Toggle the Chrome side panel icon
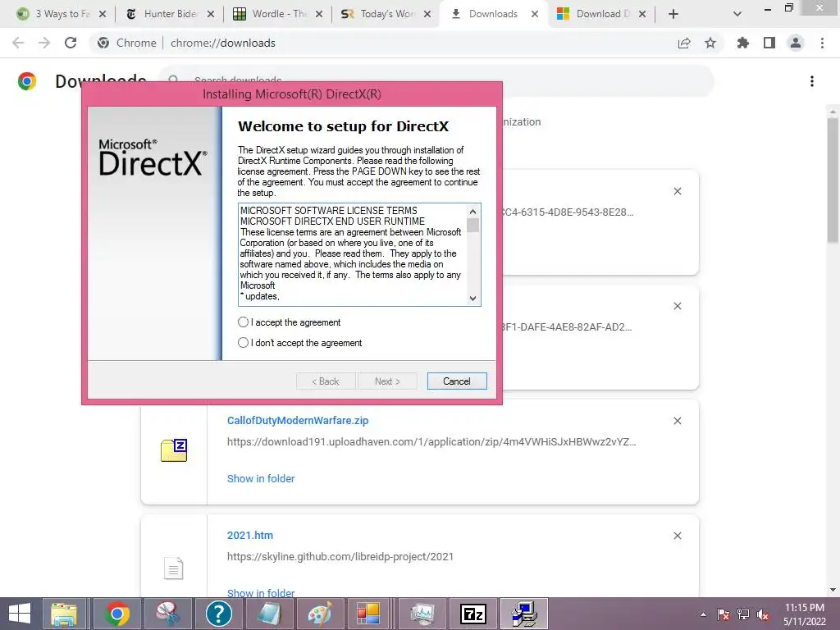This screenshot has width=840, height=630. tap(769, 43)
